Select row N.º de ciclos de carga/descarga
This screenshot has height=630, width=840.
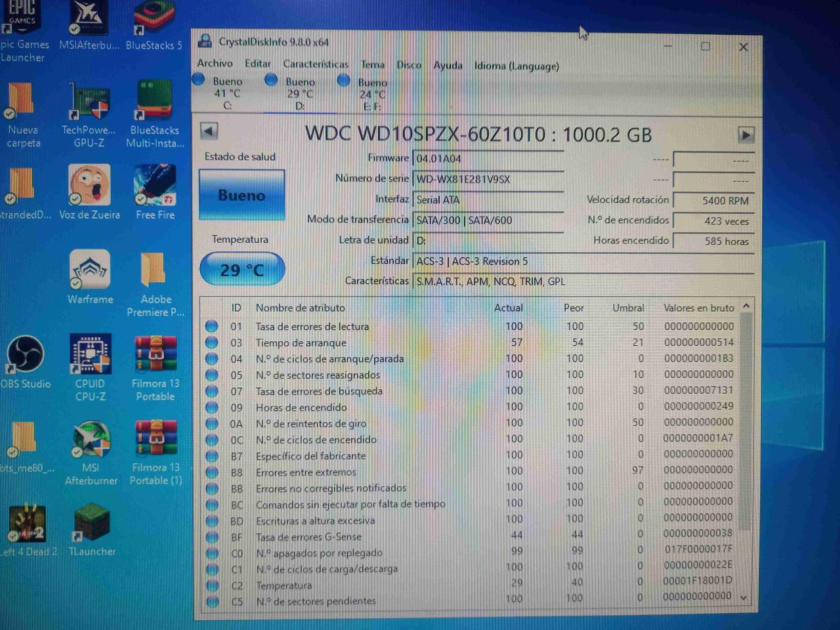pyautogui.click(x=470, y=568)
